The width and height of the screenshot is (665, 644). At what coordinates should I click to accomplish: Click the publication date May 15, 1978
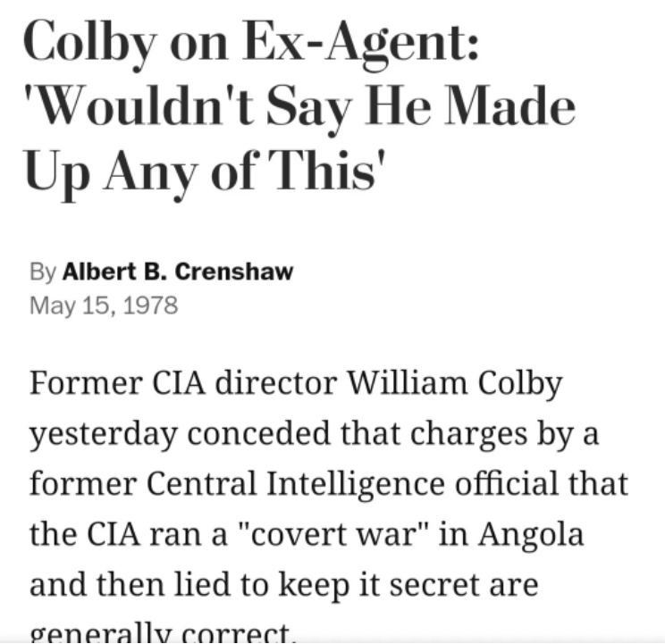[x=104, y=305]
